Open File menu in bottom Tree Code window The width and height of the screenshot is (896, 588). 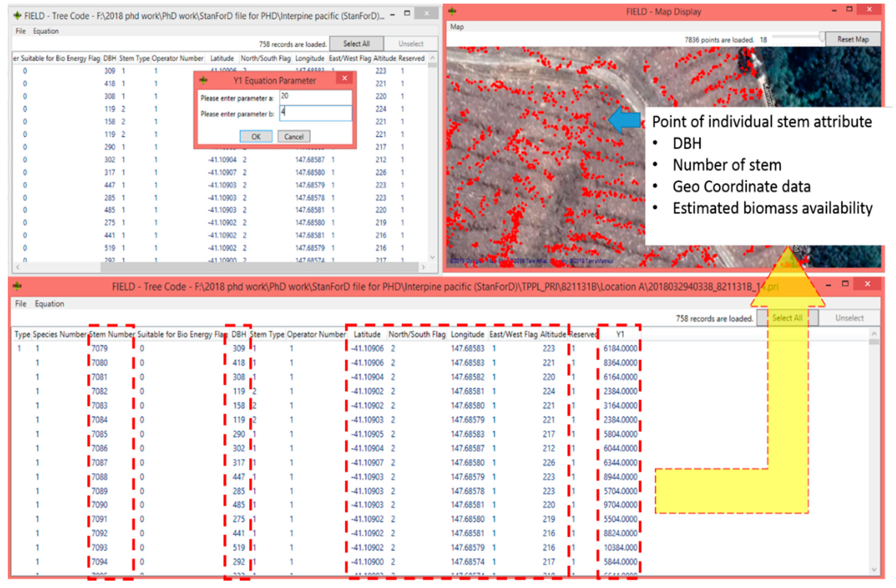[21, 304]
